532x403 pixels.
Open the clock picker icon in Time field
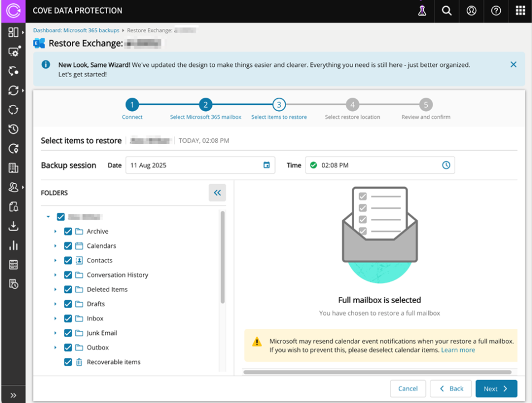click(446, 165)
